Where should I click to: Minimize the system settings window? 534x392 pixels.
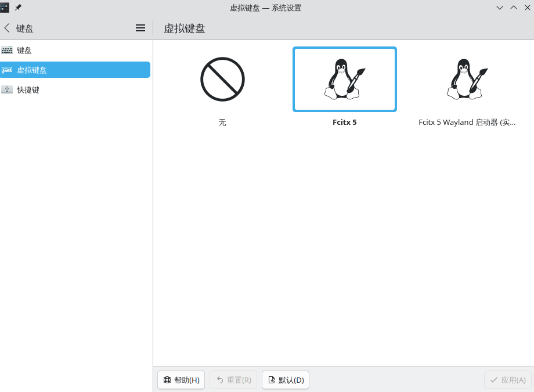click(499, 8)
